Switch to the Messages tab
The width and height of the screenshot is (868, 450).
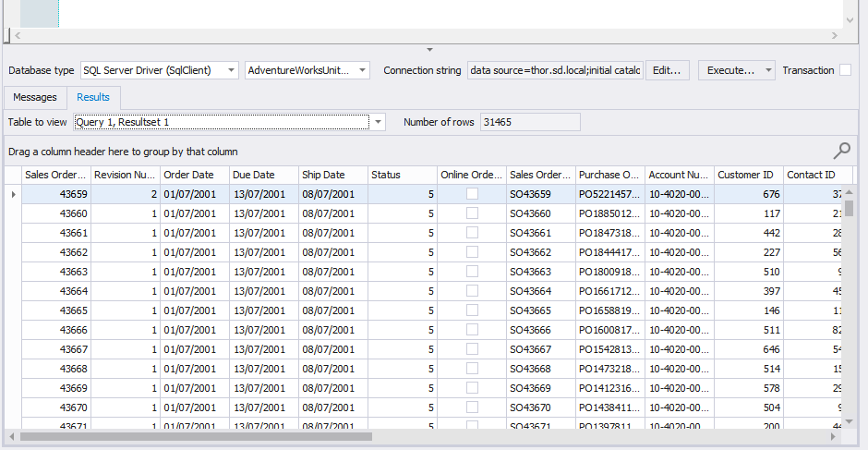pos(35,97)
